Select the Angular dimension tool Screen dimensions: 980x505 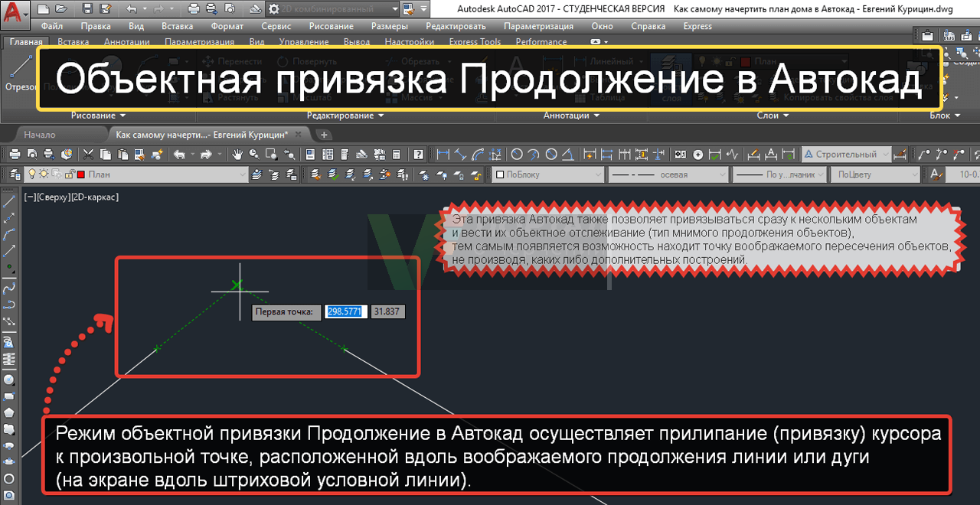(568, 154)
